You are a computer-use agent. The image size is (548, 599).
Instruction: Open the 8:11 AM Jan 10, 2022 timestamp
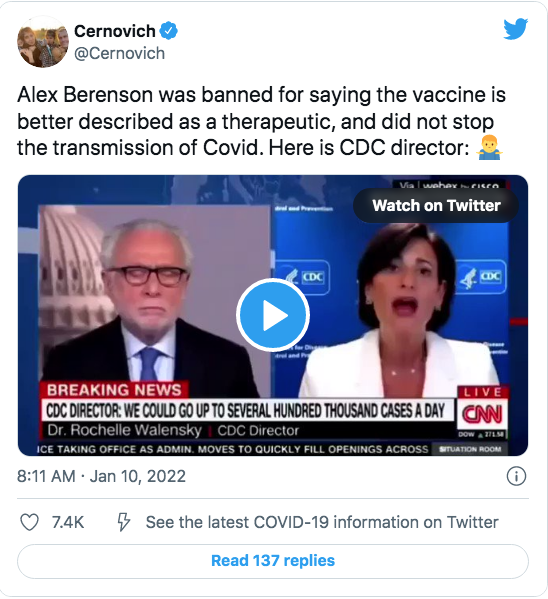click(x=101, y=476)
